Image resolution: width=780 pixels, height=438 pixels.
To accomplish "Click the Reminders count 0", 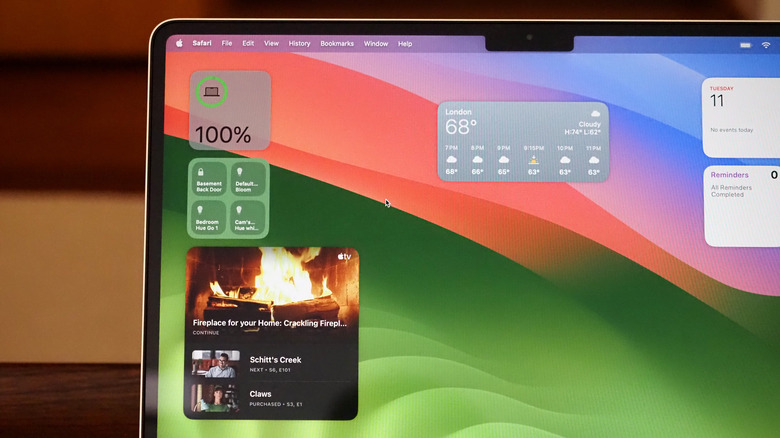I will click(774, 175).
